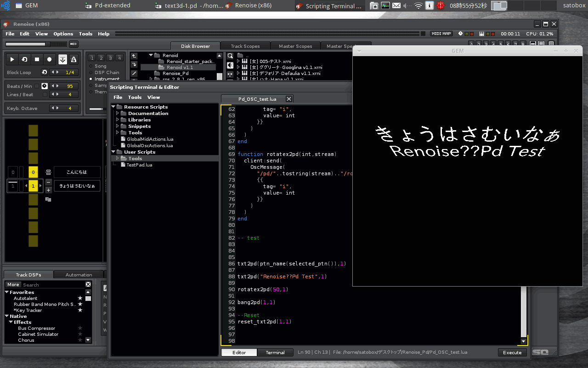Click the disk browser search magnifier icon

(x=231, y=56)
